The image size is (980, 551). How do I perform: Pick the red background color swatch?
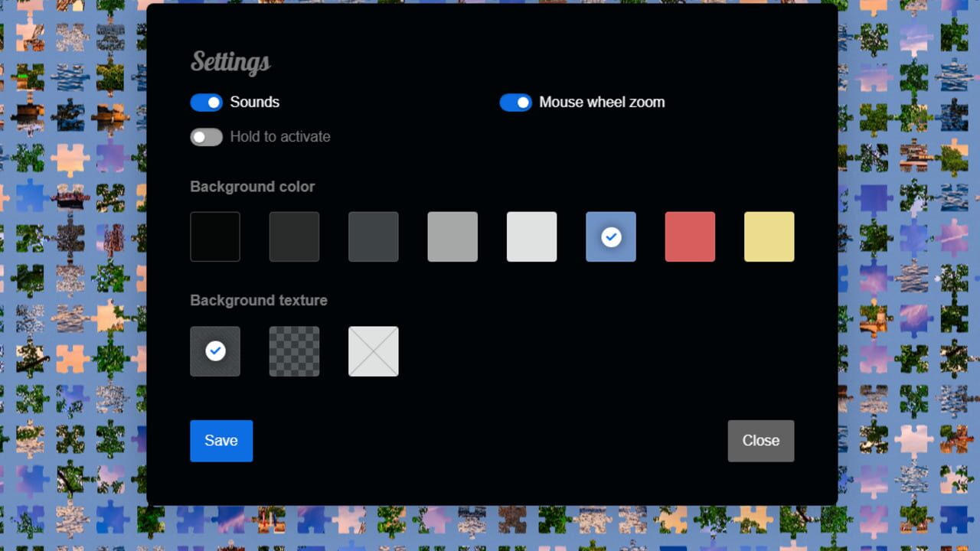point(690,237)
